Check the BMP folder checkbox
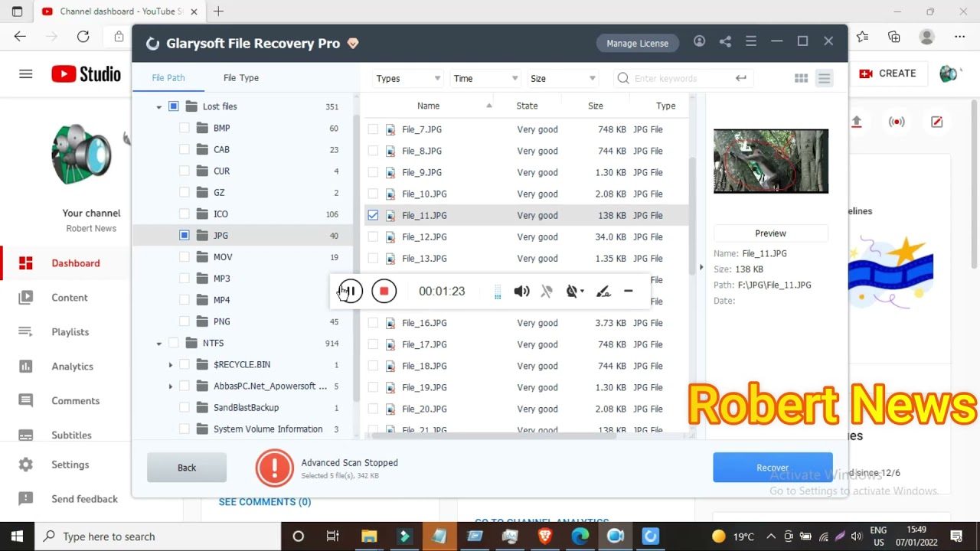 (184, 128)
